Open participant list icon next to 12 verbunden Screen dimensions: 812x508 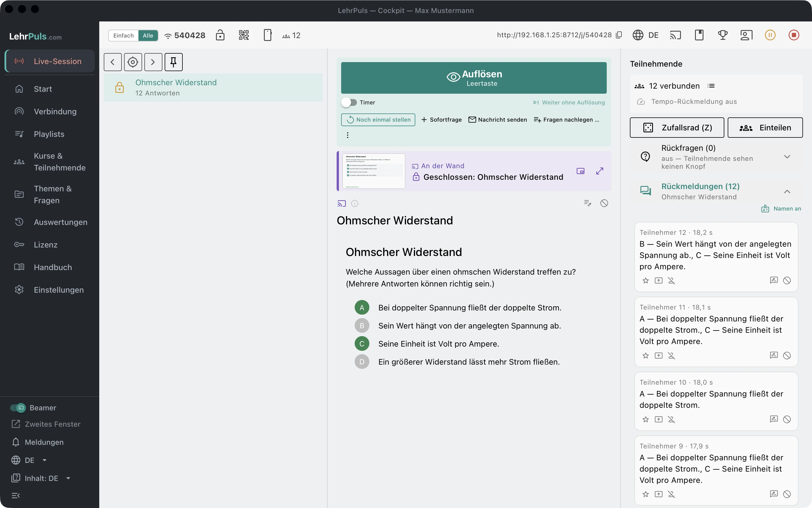pyautogui.click(x=711, y=86)
